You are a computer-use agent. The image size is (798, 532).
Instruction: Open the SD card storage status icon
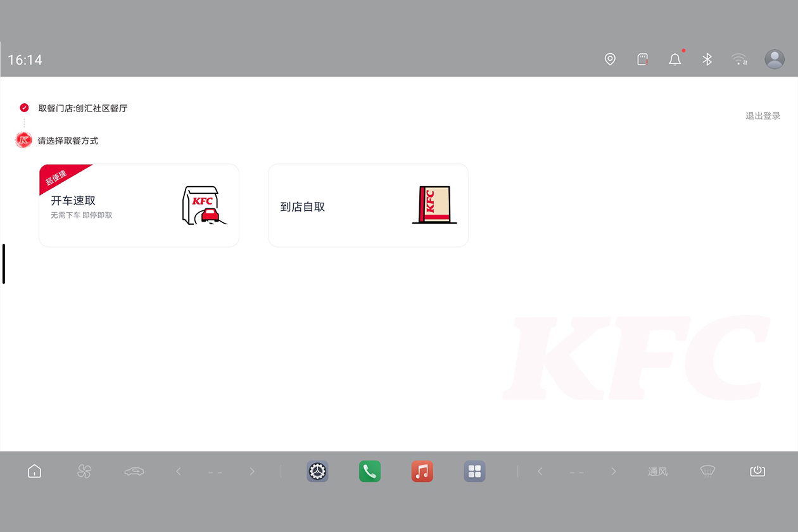[642, 60]
